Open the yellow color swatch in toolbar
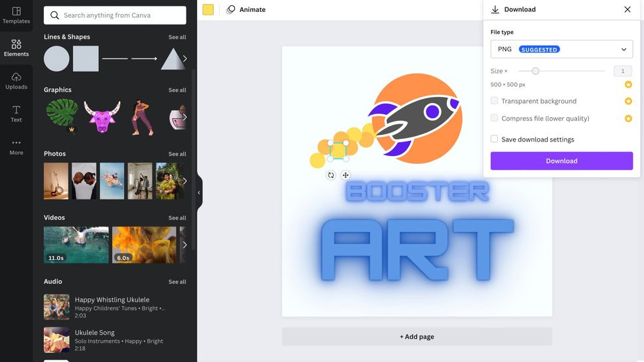This screenshot has width=644, height=362. click(x=208, y=10)
